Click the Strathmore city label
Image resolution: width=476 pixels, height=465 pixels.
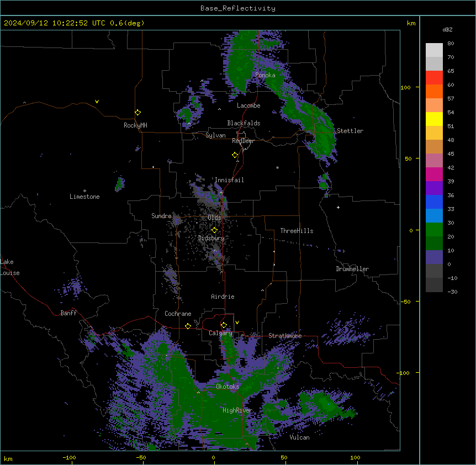(x=285, y=336)
